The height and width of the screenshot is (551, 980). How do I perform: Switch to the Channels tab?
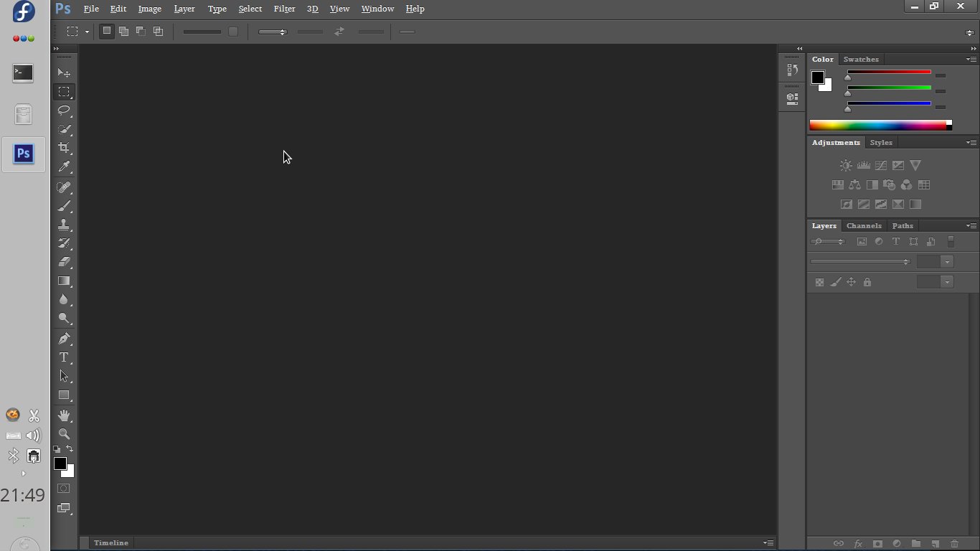(x=864, y=225)
